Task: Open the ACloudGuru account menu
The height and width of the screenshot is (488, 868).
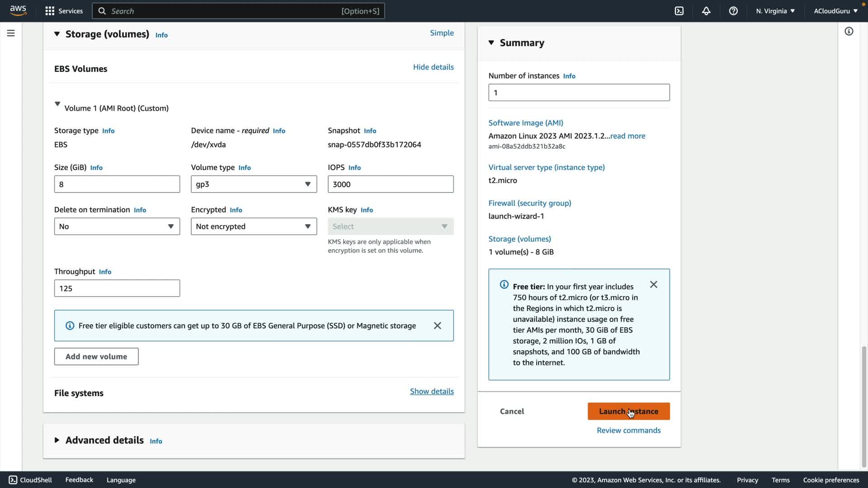Action: coord(835,11)
